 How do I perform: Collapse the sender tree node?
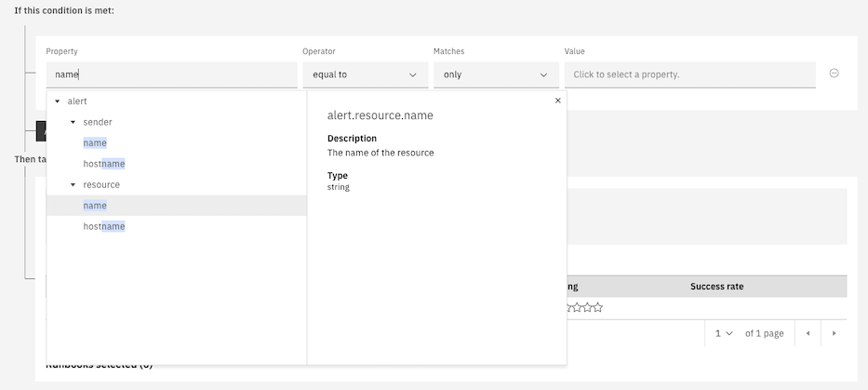[73, 122]
